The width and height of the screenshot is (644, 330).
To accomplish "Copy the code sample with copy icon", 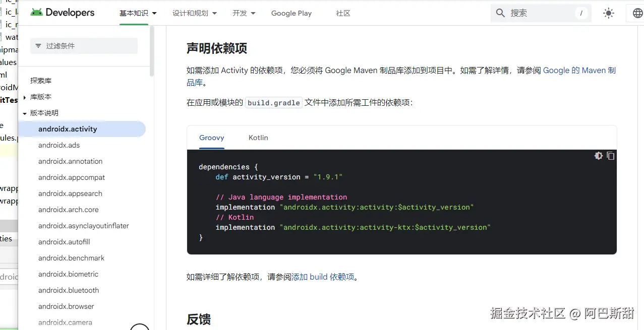I will click(611, 156).
